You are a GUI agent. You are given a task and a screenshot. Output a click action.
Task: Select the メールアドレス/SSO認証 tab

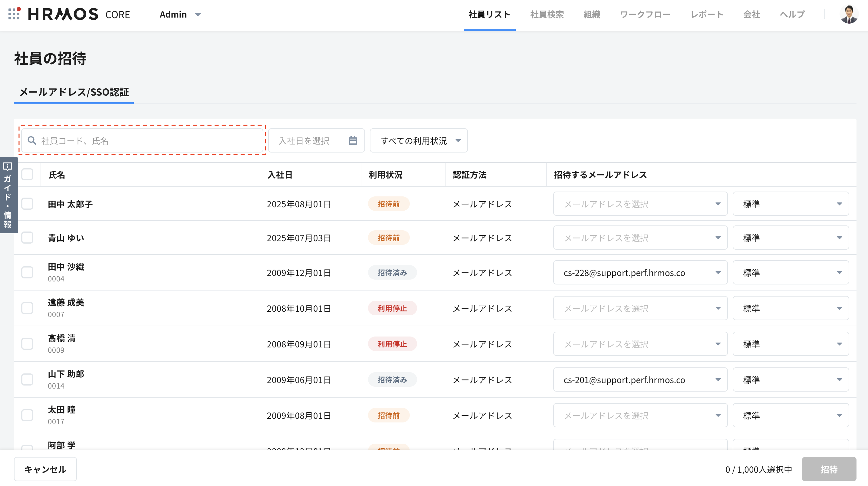[74, 92]
